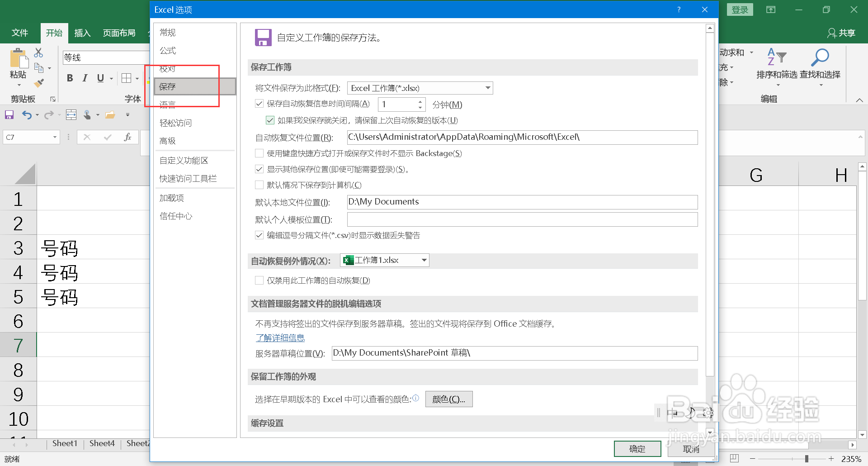Click the 取消 button
868x466 pixels.
691,449
